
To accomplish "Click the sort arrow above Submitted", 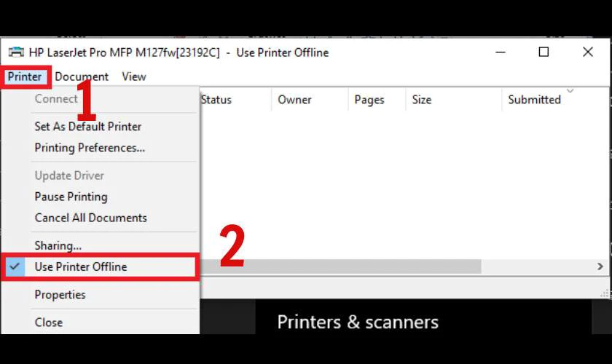I will (x=570, y=91).
